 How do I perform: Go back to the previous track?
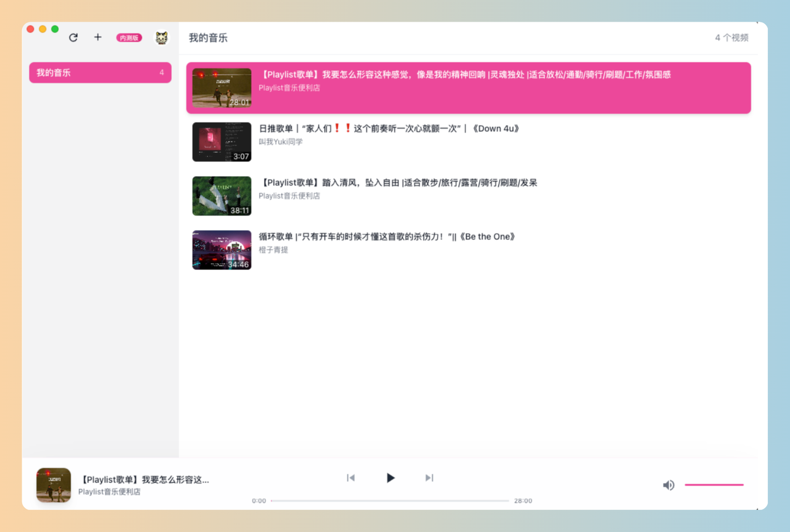[351, 478]
